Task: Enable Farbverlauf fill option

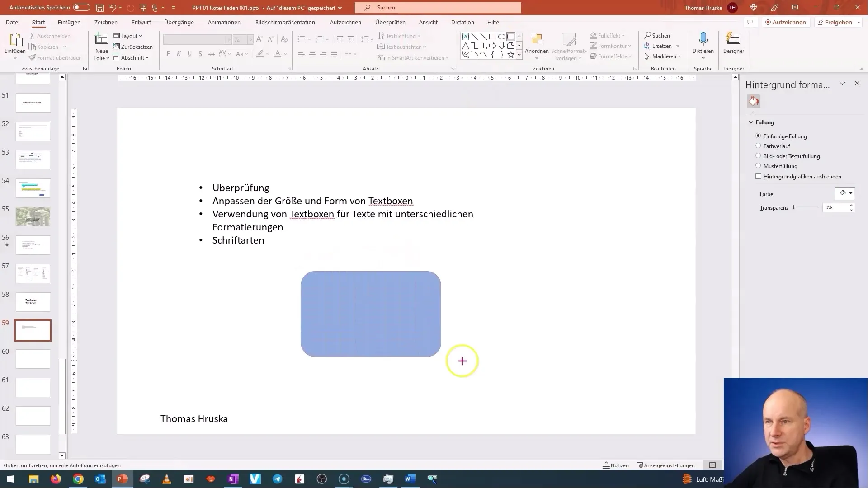Action: pyautogui.click(x=758, y=146)
